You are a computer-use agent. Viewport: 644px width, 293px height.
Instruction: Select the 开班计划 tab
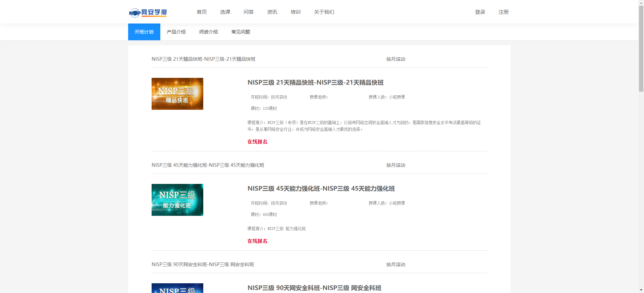click(x=144, y=32)
